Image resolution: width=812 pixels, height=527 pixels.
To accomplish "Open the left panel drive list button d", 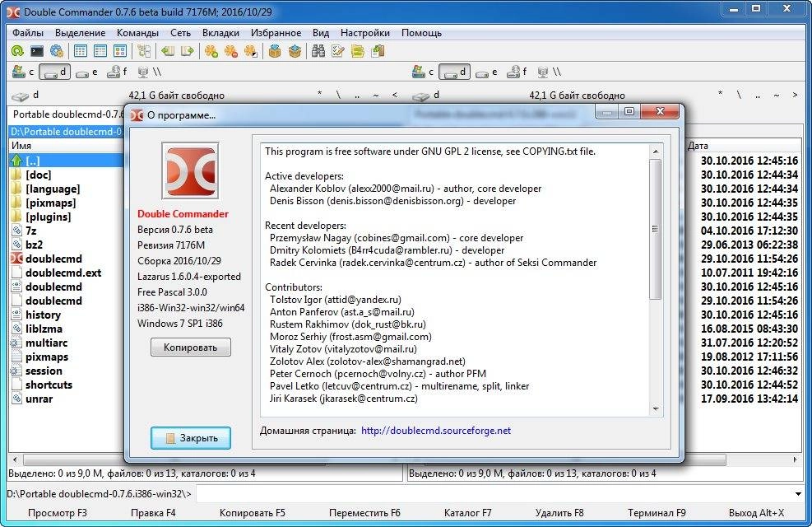I will click(x=26, y=96).
